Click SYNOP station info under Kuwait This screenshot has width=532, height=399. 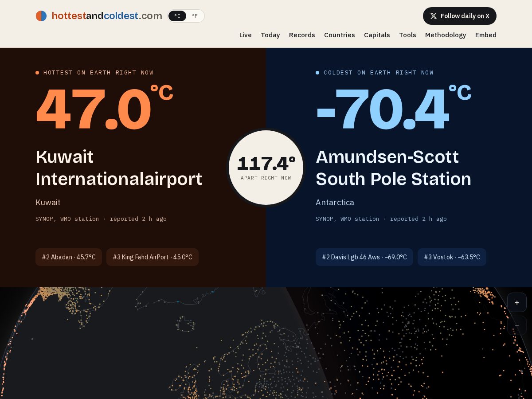101,219
